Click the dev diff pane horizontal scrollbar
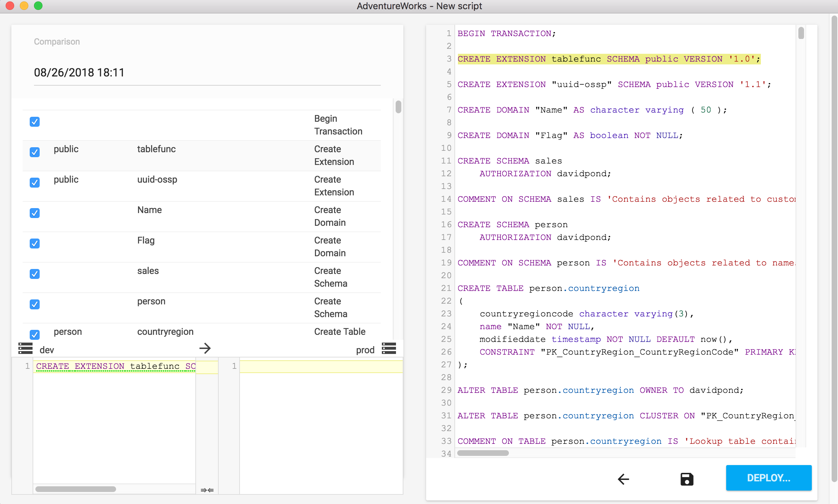Image resolution: width=838 pixels, height=504 pixels. point(76,489)
